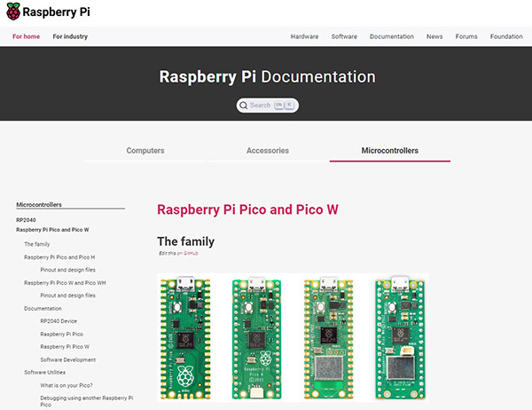Open RP2040 Device sidebar link
Image resolution: width=532 pixels, height=410 pixels.
point(59,321)
